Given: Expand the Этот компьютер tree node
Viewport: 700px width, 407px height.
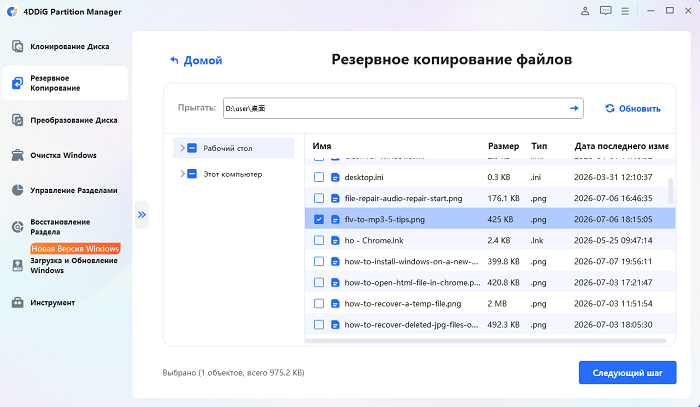Looking at the screenshot, I should [182, 174].
